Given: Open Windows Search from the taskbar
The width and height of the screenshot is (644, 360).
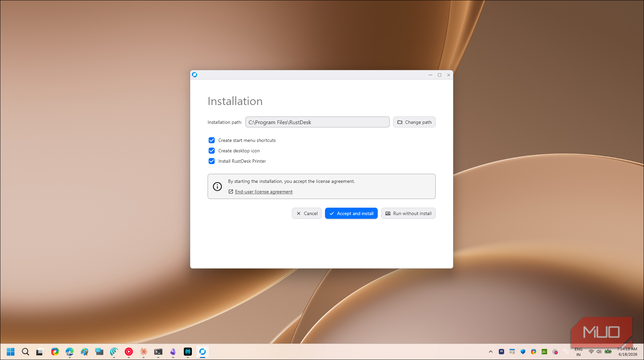Looking at the screenshot, I should (25, 352).
